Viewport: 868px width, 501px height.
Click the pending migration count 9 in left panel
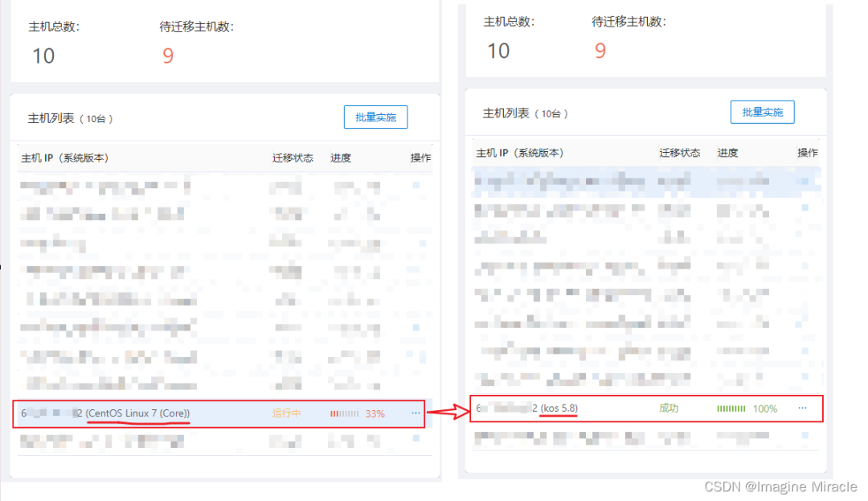[x=168, y=56]
